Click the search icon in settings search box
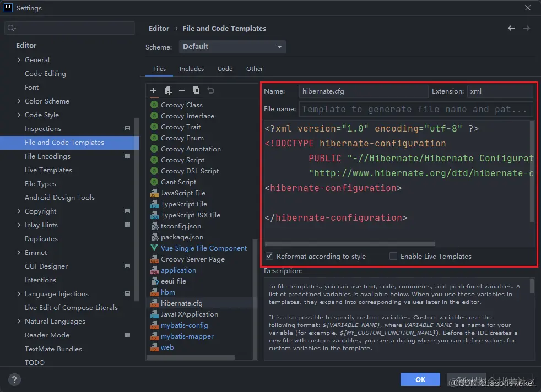 [12, 28]
